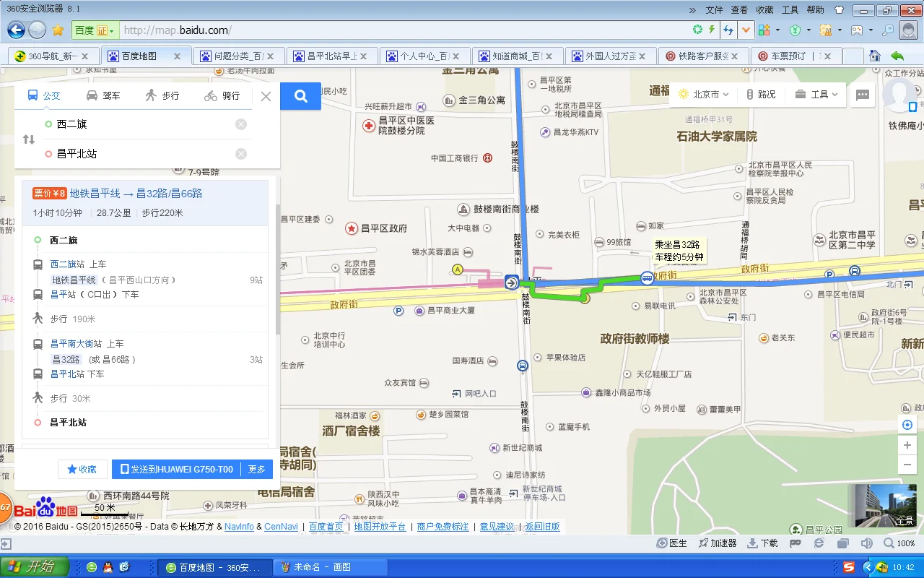The height and width of the screenshot is (578, 924).
Task: Zoom in with the plus control
Action: click(x=907, y=444)
